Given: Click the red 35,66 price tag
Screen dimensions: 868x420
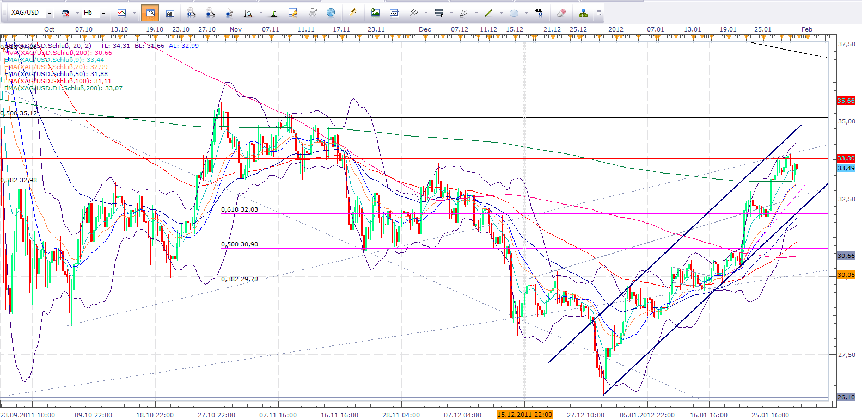Looking at the screenshot, I should [846, 101].
